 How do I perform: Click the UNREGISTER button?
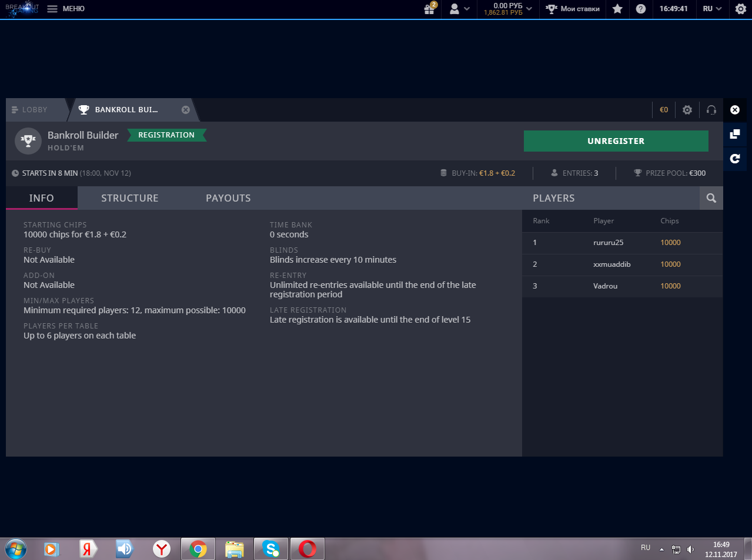616,141
